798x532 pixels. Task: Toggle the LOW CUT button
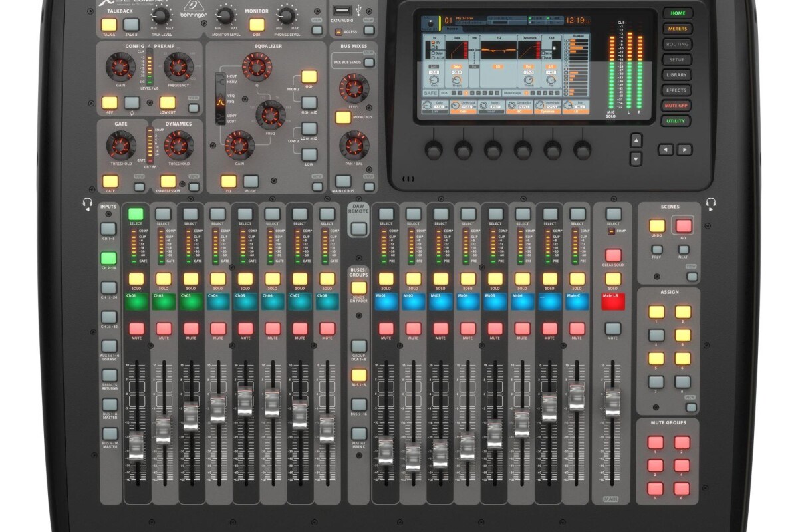[x=168, y=102]
